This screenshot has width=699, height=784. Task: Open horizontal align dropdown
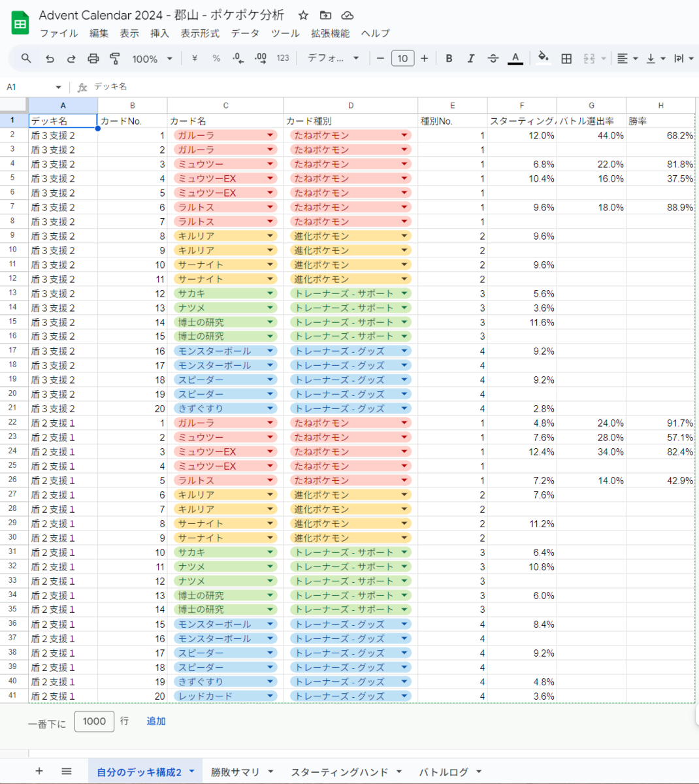627,59
